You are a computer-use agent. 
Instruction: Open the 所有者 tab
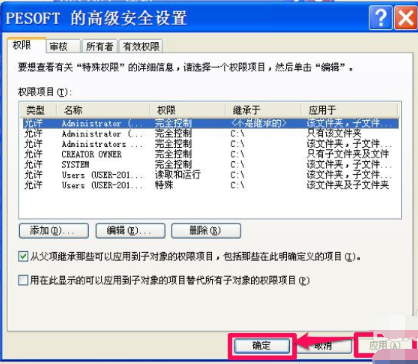(100, 47)
